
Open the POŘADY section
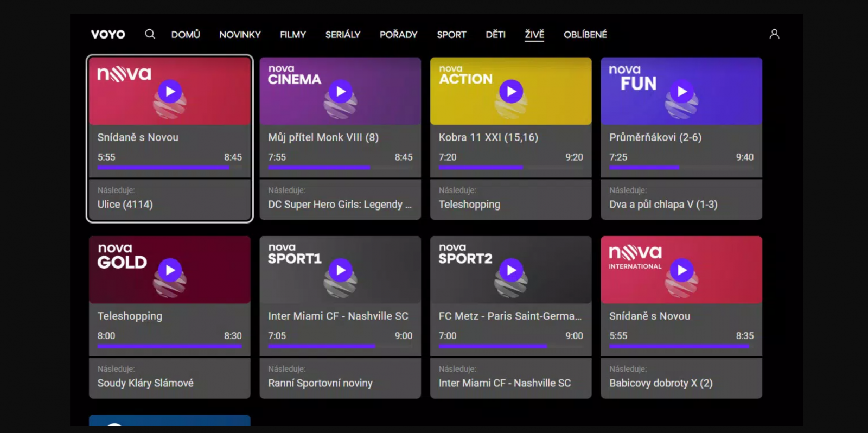pos(399,34)
